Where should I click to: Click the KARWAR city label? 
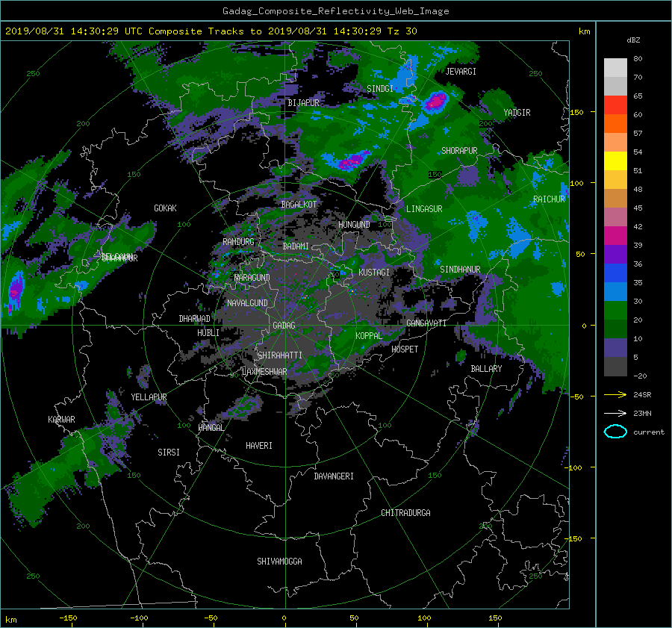61,420
